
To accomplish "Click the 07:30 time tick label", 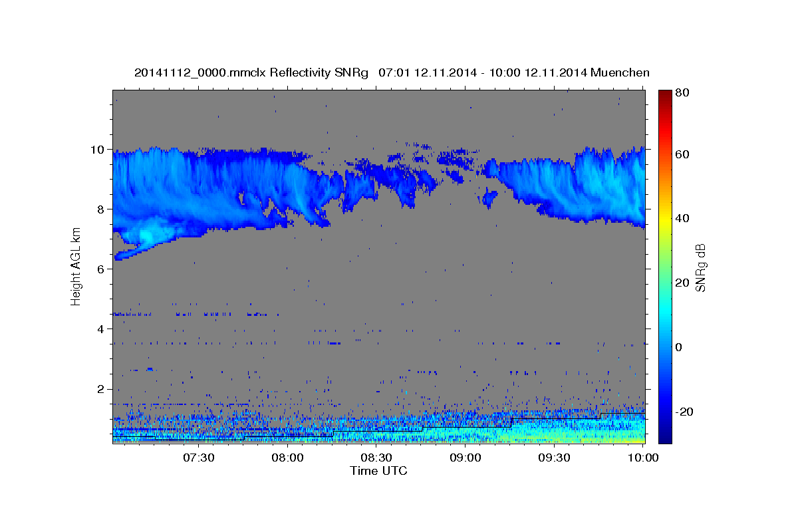I will tap(199, 458).
